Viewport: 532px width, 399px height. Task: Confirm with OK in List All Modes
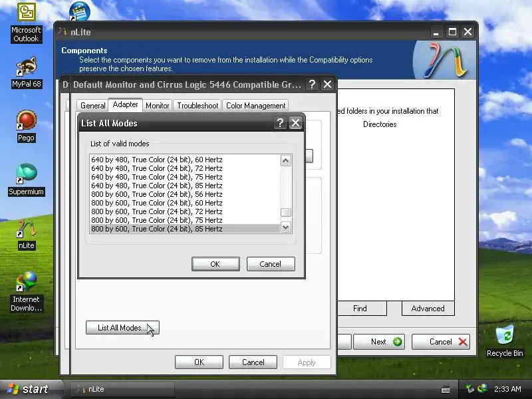pyautogui.click(x=215, y=264)
